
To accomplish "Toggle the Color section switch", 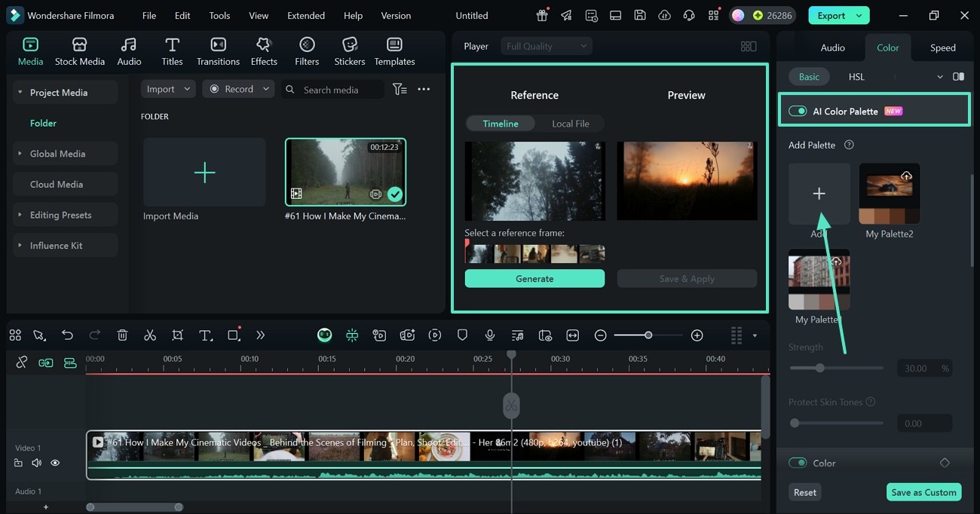I will tap(798, 463).
